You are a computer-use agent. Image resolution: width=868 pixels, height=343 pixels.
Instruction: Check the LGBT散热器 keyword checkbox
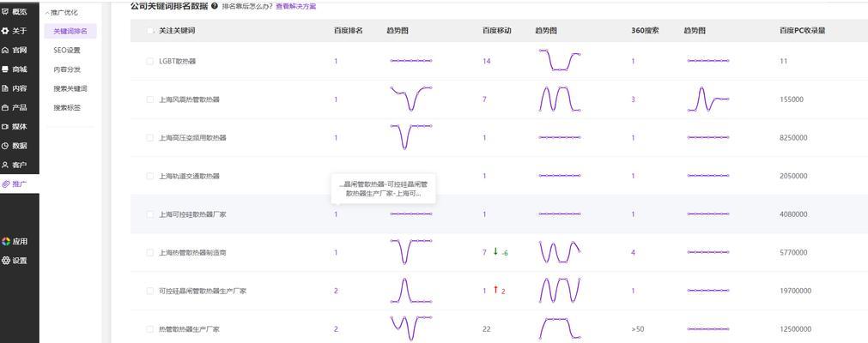[x=150, y=62]
